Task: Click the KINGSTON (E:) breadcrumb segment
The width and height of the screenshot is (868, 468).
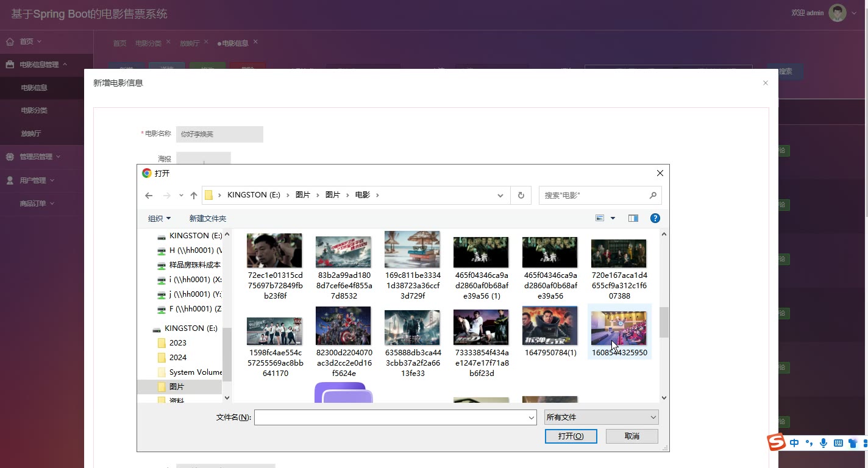Action: (254, 195)
